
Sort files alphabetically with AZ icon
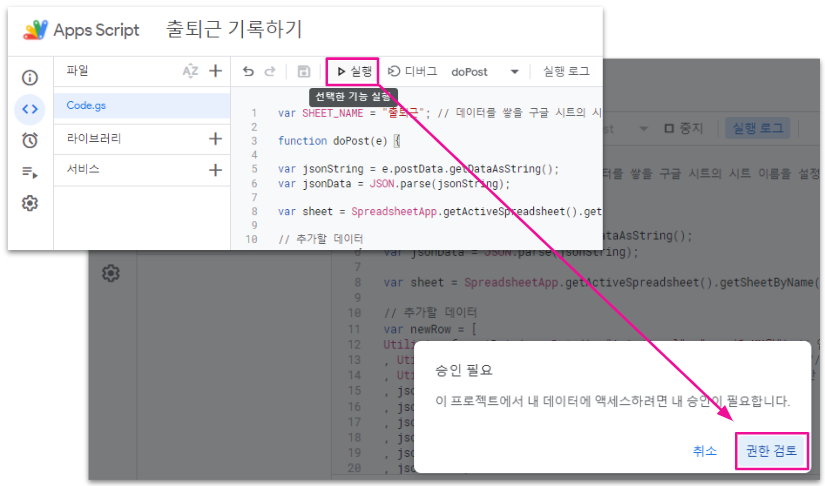[191, 71]
